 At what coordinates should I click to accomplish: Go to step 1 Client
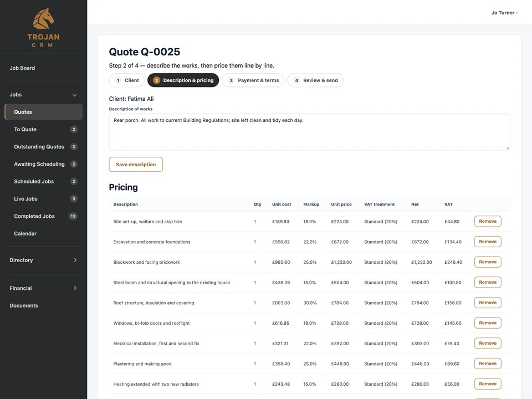[127, 80]
